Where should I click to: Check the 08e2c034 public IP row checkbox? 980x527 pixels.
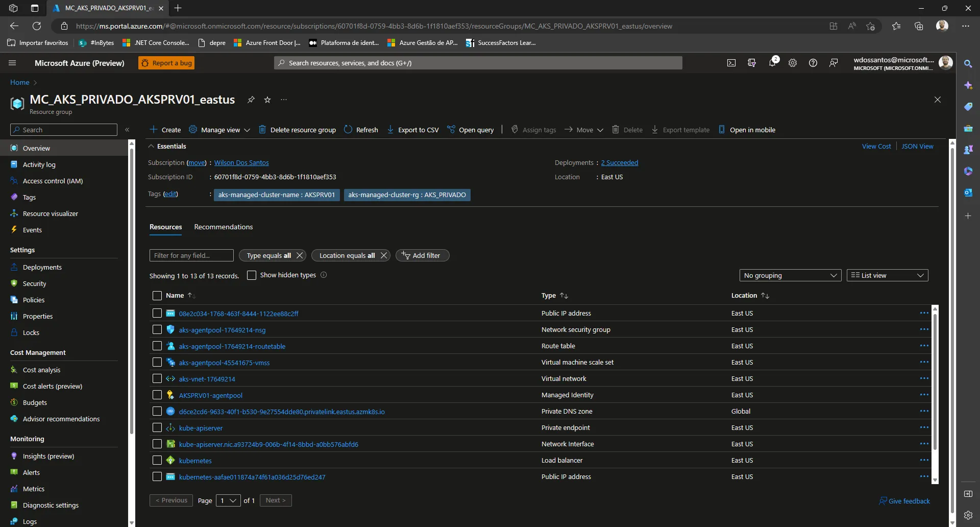tap(157, 313)
